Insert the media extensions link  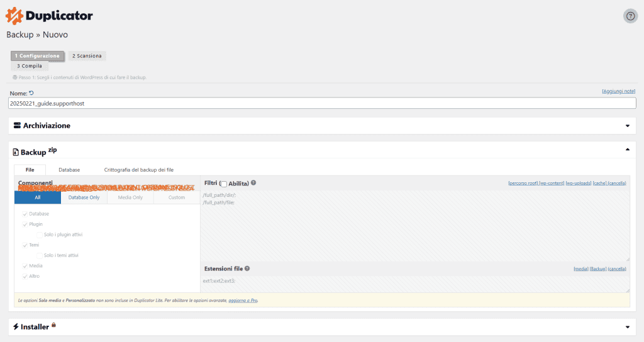580,269
